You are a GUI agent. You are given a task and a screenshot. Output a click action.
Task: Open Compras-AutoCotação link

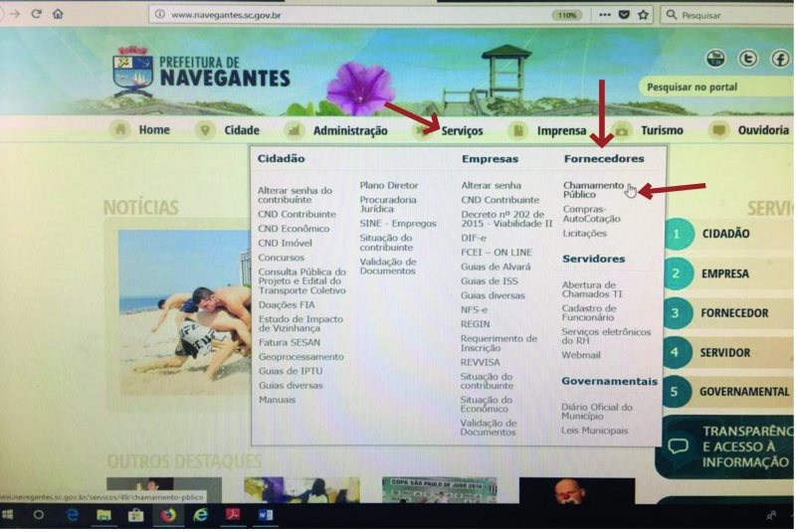tap(592, 214)
